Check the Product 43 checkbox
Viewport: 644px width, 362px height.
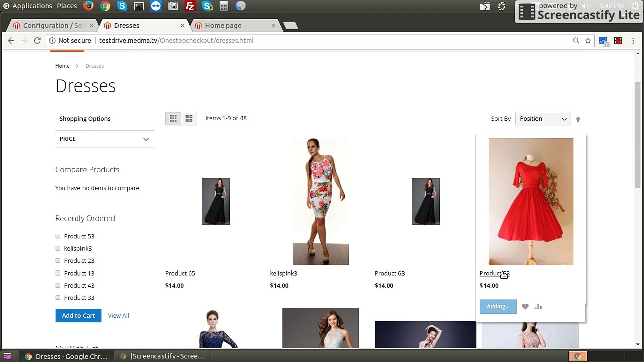[x=58, y=285]
